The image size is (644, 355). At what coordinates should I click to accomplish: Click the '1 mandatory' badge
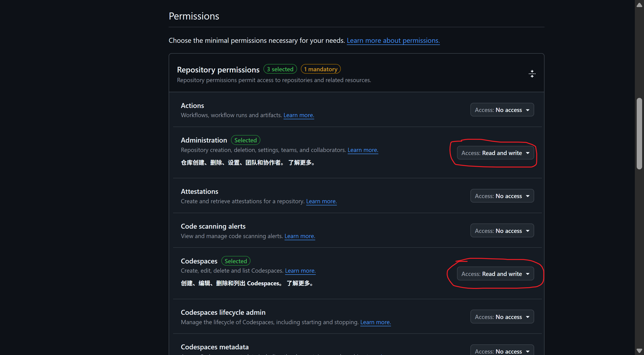click(320, 69)
